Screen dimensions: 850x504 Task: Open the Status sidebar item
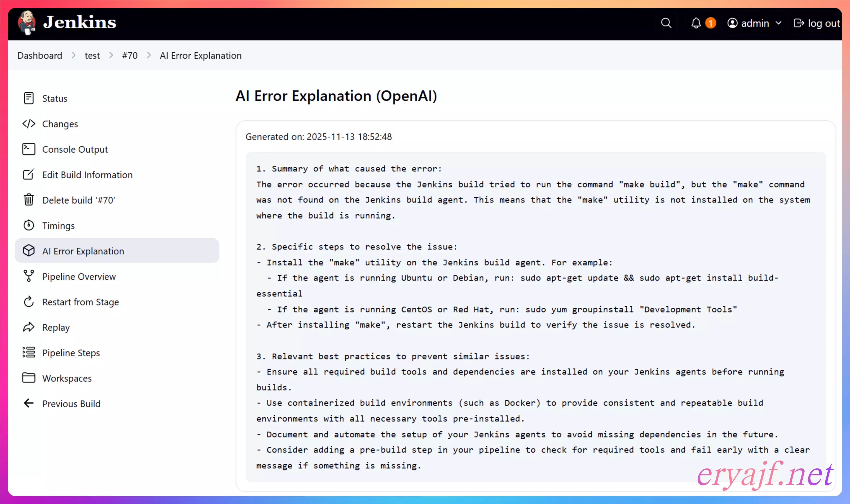[55, 98]
